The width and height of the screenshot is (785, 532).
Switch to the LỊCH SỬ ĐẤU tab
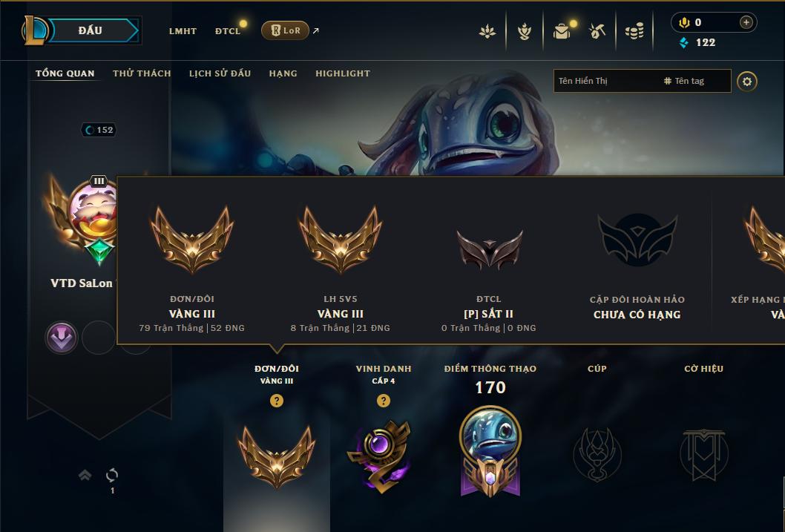[220, 73]
